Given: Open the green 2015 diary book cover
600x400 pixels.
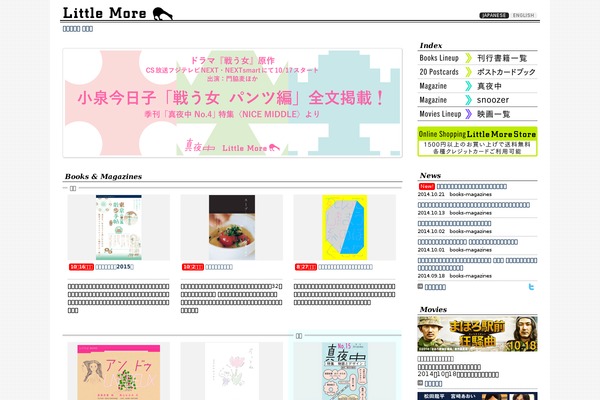Looking at the screenshot, I should coord(119,227).
